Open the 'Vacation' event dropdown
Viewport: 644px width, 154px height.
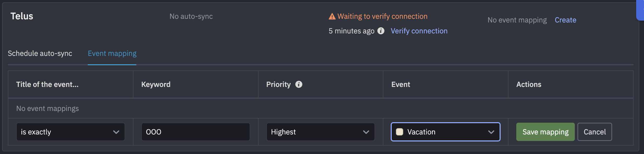[445, 132]
